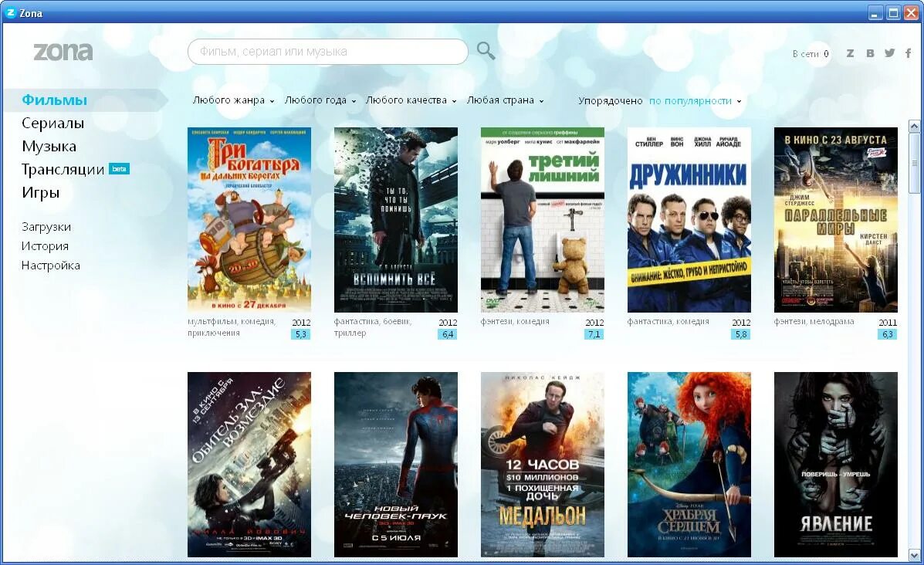Open the Трансляции beta section
Screen dimensions: 924x565
[76, 170]
